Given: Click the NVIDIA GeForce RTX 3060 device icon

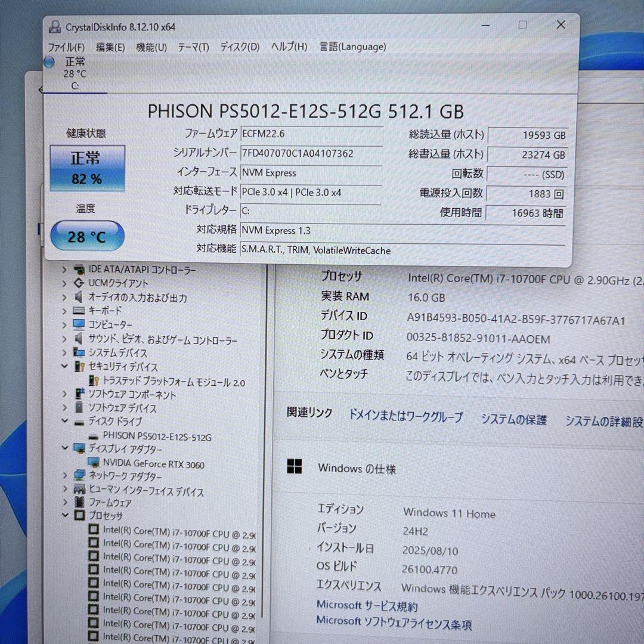Looking at the screenshot, I should (94, 463).
